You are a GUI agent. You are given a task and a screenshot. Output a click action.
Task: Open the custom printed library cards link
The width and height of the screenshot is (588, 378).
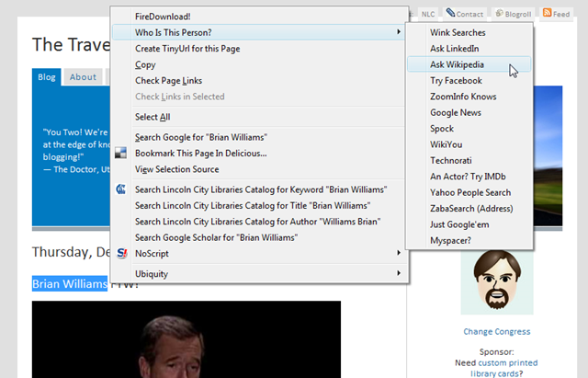tap(503, 368)
